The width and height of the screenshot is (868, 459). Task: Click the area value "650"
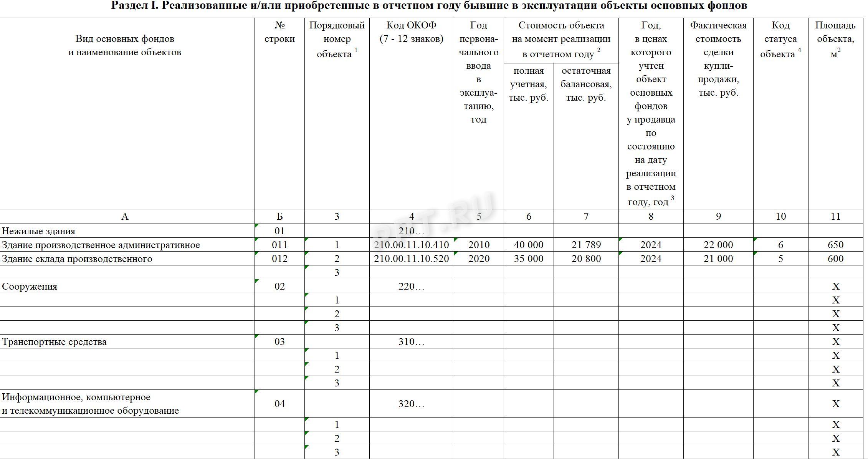835,245
